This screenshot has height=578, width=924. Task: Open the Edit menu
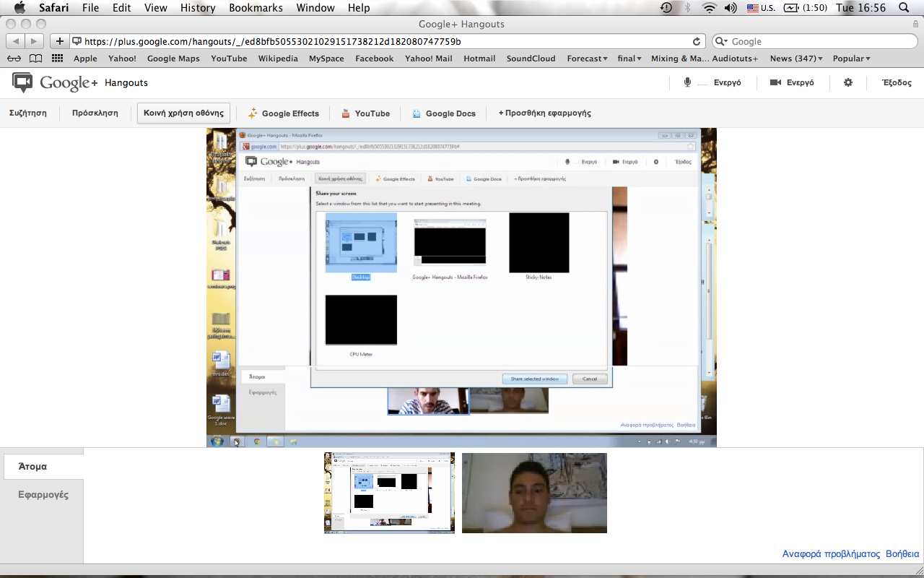pos(121,8)
